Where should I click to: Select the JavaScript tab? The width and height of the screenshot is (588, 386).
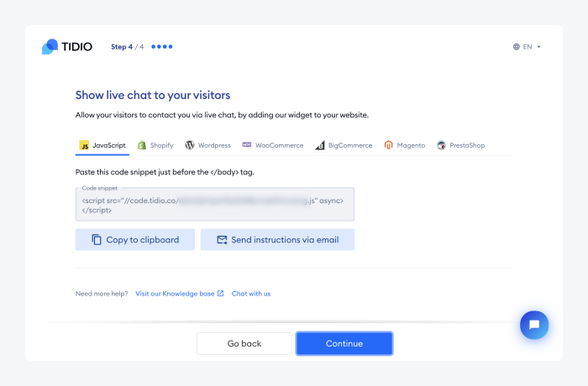tap(102, 145)
